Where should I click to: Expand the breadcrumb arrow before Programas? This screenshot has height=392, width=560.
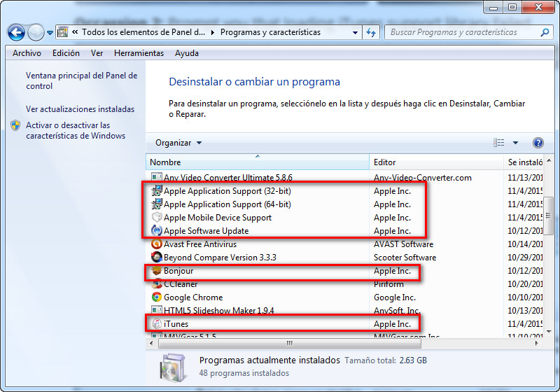point(213,32)
